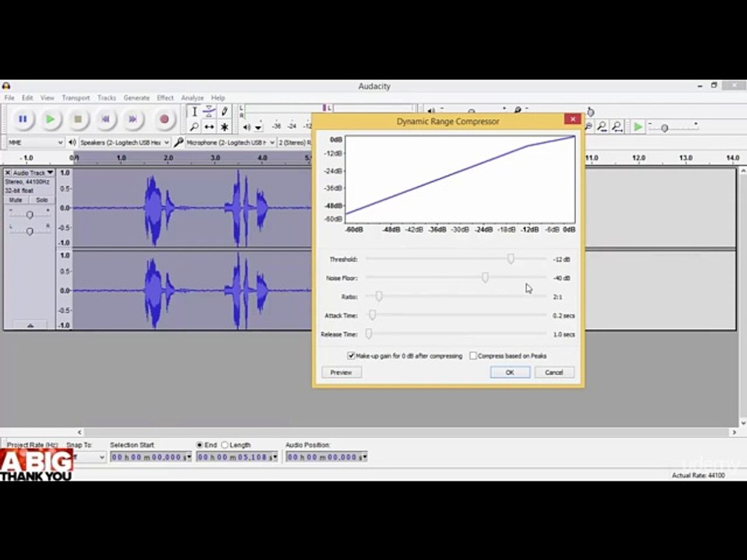
Task: Open the Tracks menu
Action: [107, 98]
